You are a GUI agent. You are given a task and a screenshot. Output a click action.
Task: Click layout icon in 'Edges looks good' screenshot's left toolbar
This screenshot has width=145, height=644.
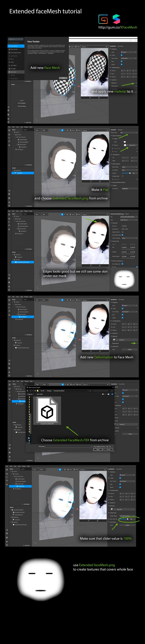[9, 214]
